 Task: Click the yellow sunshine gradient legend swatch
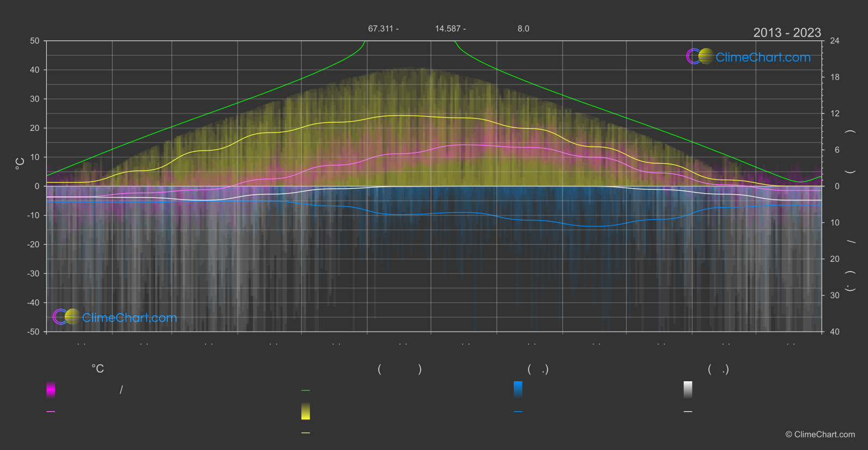coord(306,411)
